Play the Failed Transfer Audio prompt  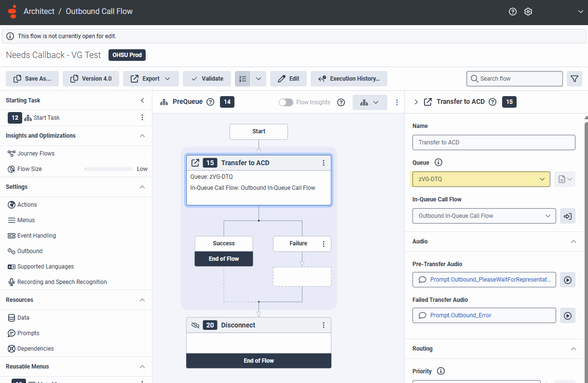[x=568, y=315]
